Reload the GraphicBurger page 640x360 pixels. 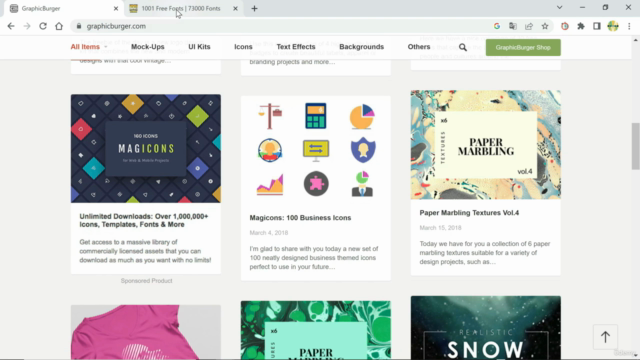point(43,26)
